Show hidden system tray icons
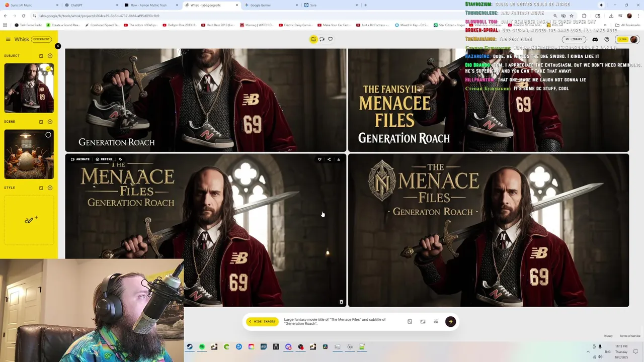Image resolution: width=644 pixels, height=362 pixels. (x=588, y=351)
